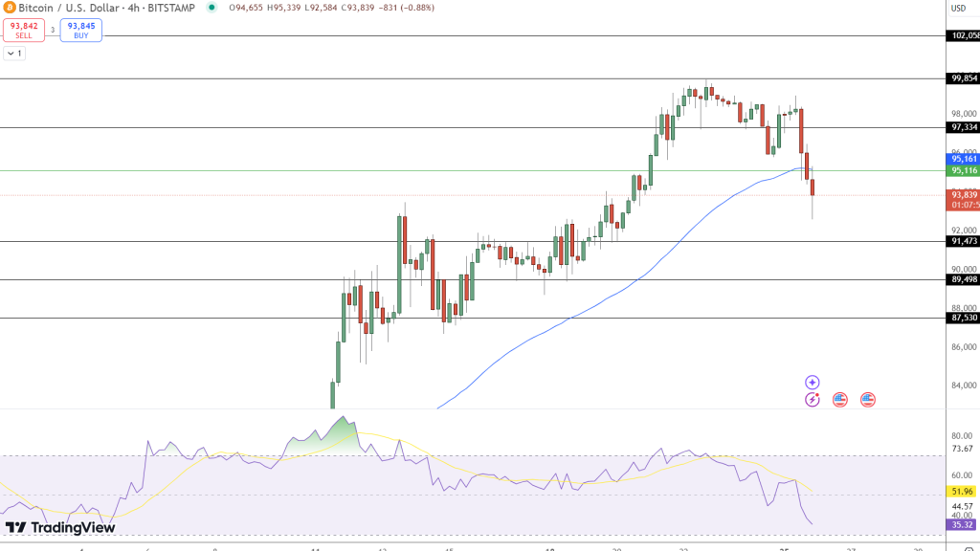
Task: Click the left US flag economic event icon
Action: 838,400
